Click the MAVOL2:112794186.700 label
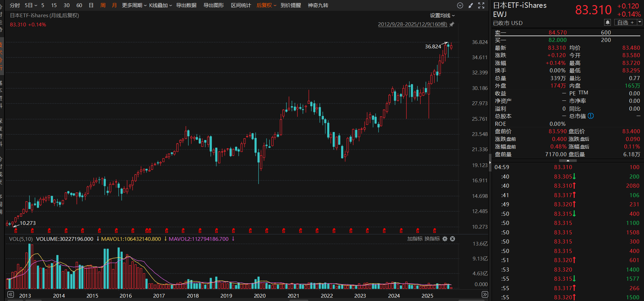This screenshot has width=644, height=301. (199, 239)
